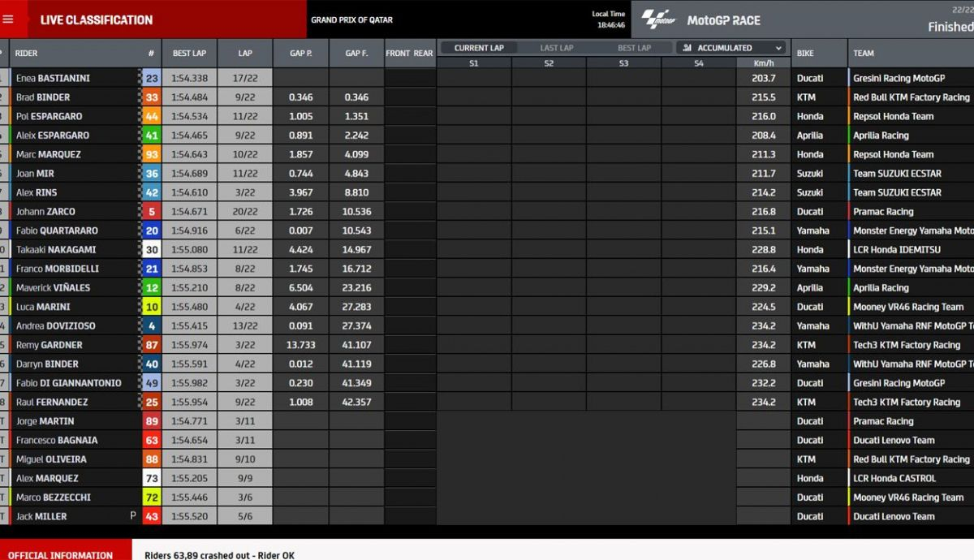974x560 pixels.
Task: Click number badge 12 for Viñales
Action: [152, 288]
